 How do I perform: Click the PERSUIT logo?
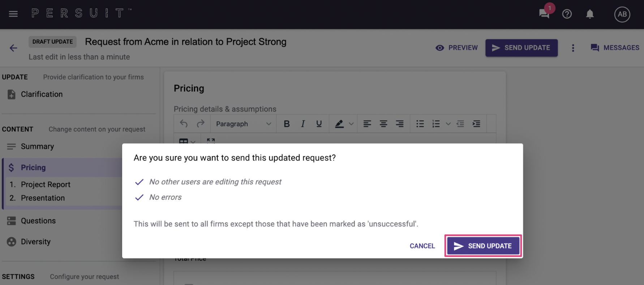[81, 13]
